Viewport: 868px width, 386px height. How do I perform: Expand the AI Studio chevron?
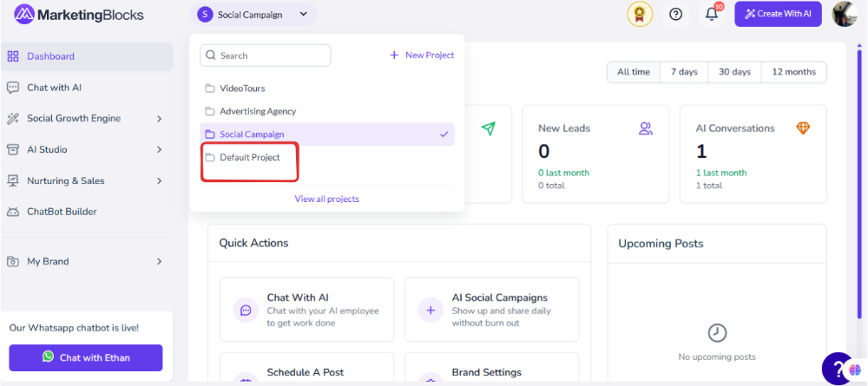pos(159,150)
